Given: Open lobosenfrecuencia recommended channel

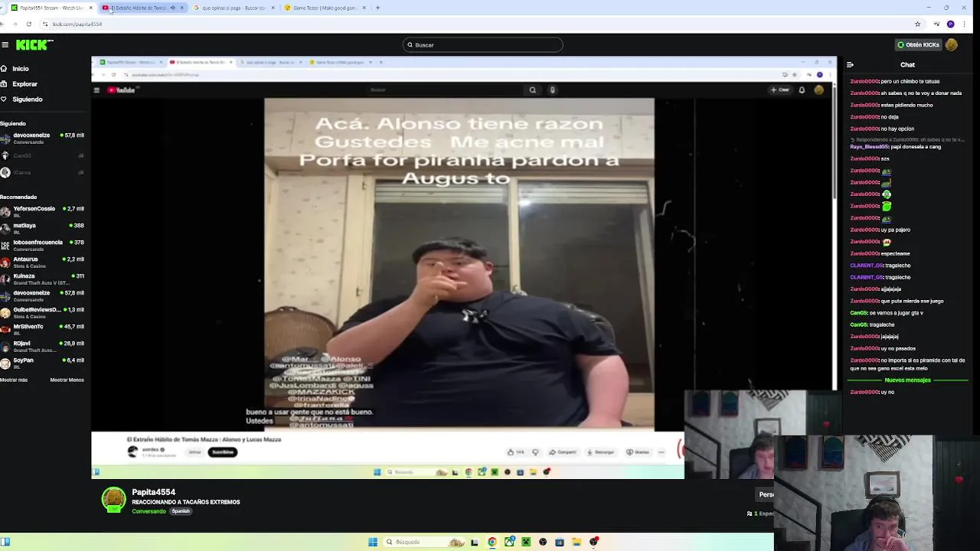Looking at the screenshot, I should (42, 246).
